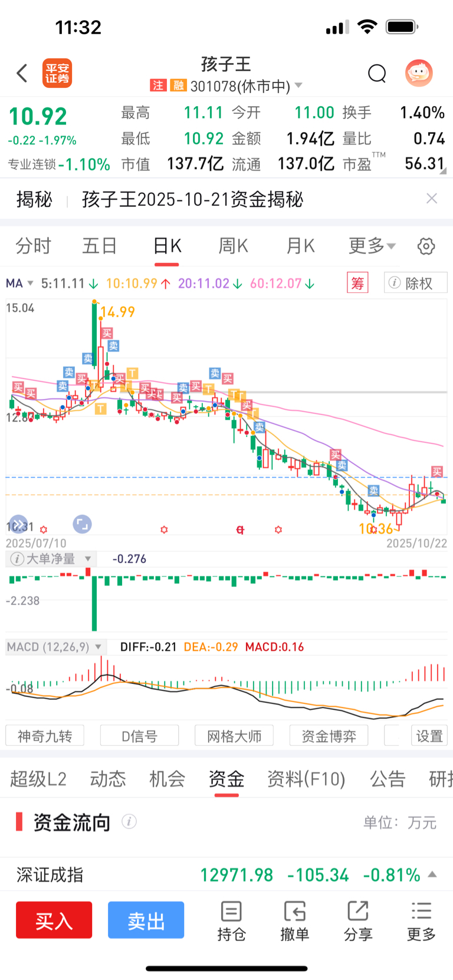The height and width of the screenshot is (980, 453).
Task: Switch to 五日 chart tab
Action: click(x=100, y=246)
